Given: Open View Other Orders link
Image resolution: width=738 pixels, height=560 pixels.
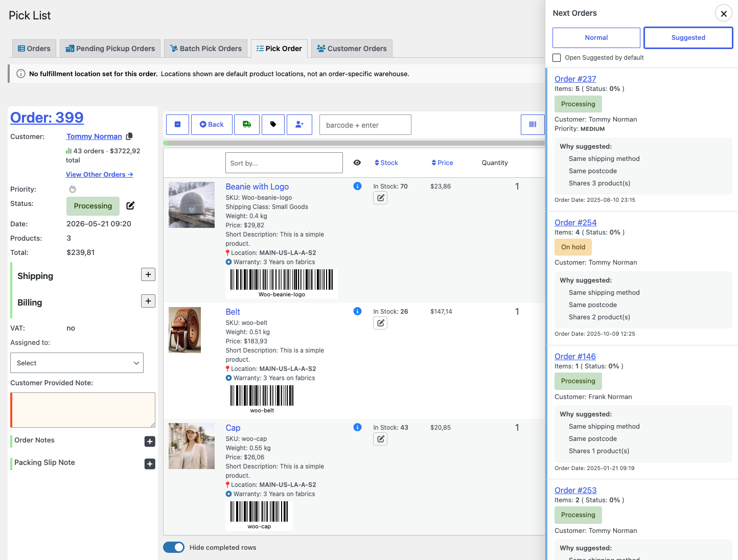Looking at the screenshot, I should 100,174.
